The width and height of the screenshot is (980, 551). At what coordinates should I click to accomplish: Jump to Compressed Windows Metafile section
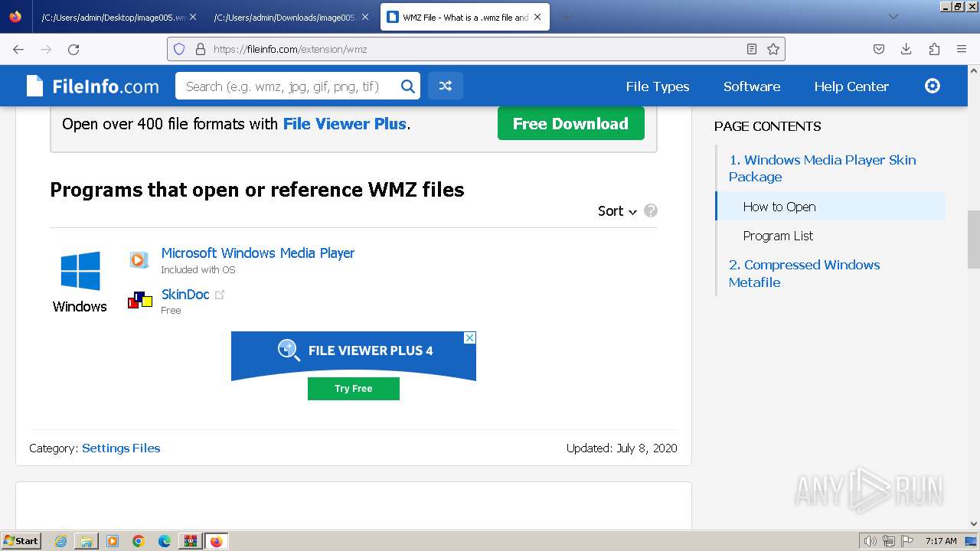coord(804,273)
